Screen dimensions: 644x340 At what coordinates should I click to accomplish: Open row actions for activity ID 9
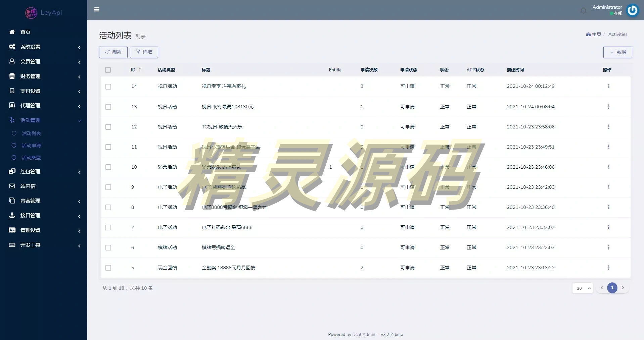click(608, 187)
